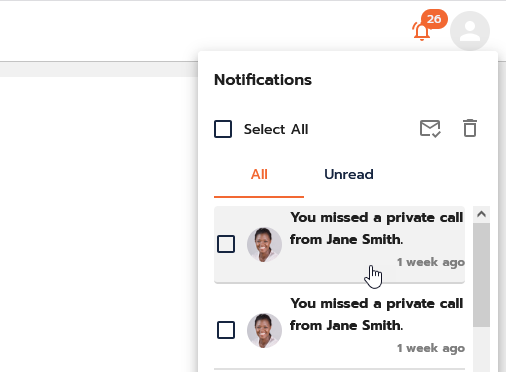Viewport: 506px width, 372px height.
Task: Switch to the All notifications tab
Action: point(259,174)
